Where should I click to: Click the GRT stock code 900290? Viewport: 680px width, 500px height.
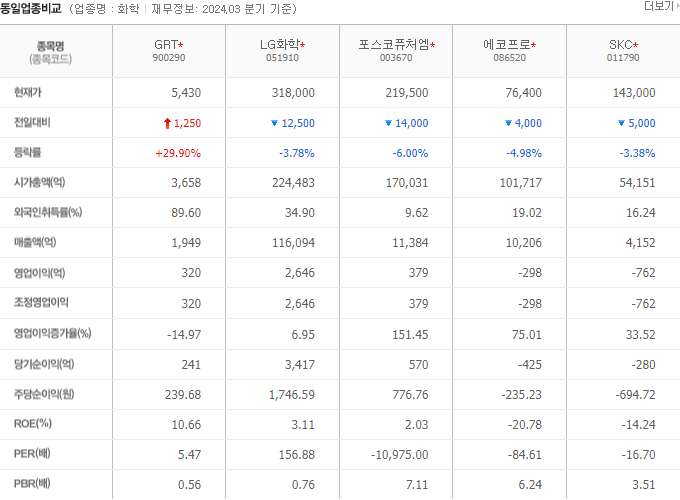(169, 58)
